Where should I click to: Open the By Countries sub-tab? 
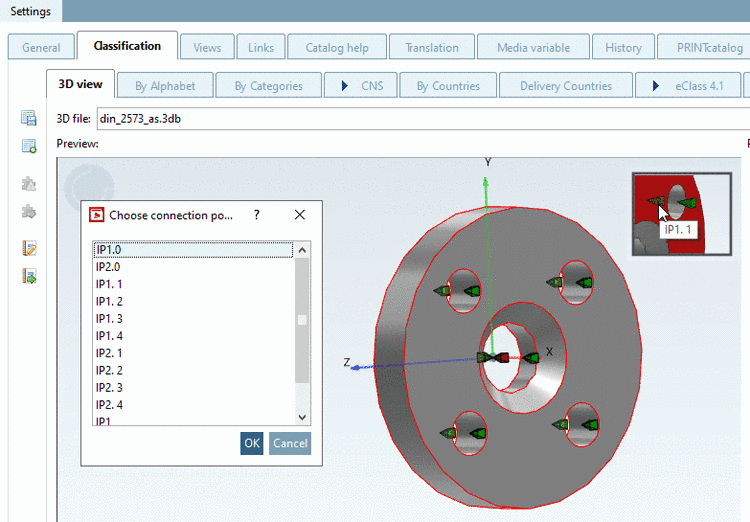(448, 86)
